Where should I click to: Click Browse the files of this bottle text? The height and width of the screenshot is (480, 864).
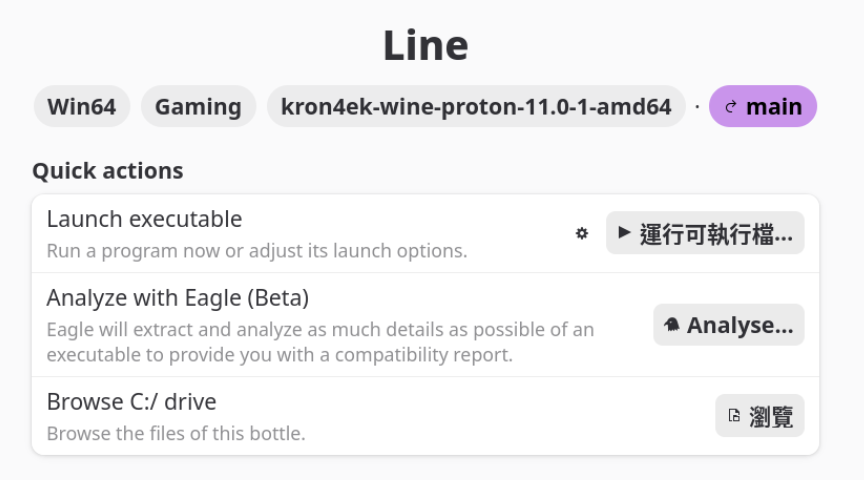pyautogui.click(x=176, y=434)
